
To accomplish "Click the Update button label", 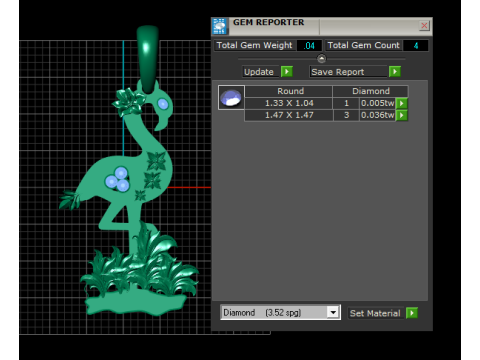I will (260, 72).
